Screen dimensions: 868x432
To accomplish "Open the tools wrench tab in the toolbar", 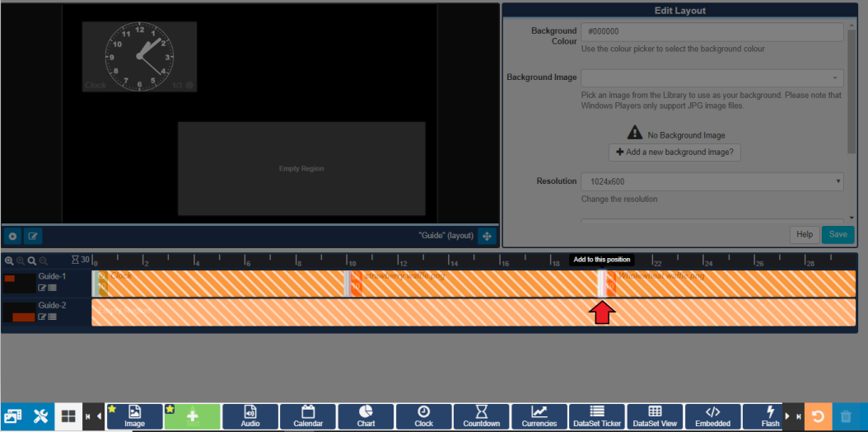I will point(40,416).
